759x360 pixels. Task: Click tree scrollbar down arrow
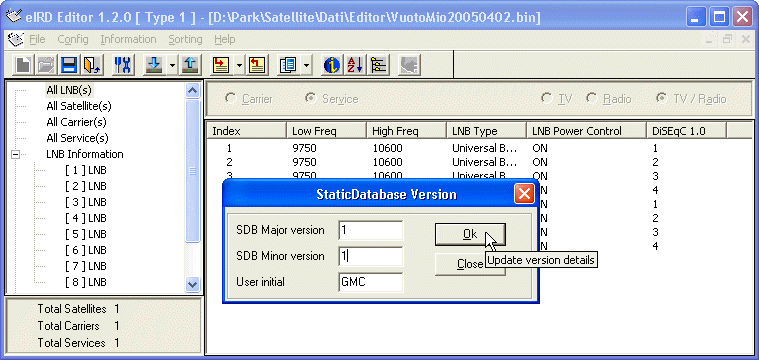[193, 284]
